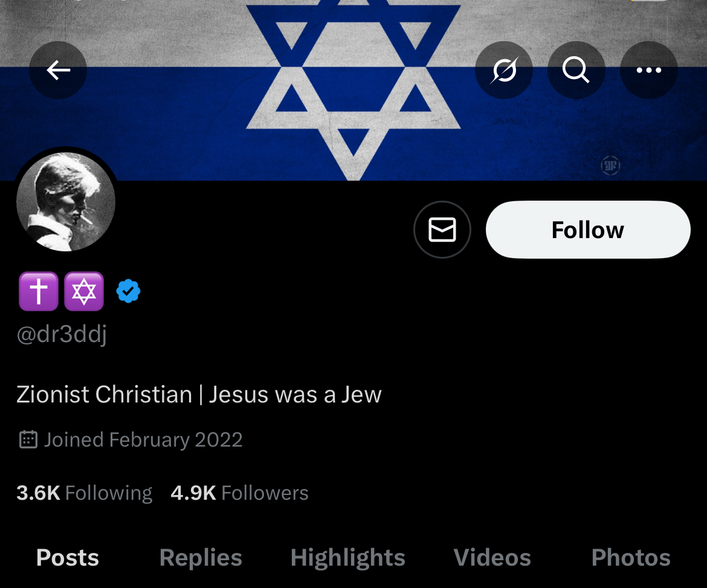
Task: Tap the blue verified checkmark badge
Action: tap(128, 291)
